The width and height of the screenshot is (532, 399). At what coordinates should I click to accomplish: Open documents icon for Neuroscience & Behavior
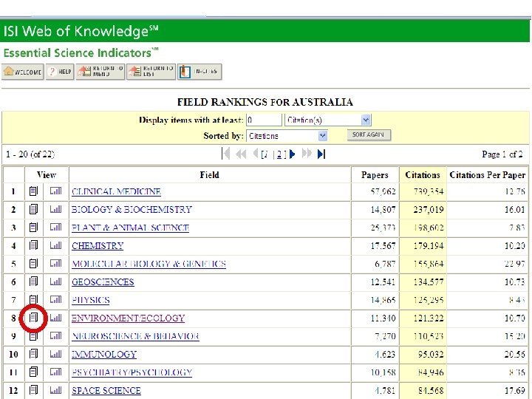pyautogui.click(x=33, y=336)
